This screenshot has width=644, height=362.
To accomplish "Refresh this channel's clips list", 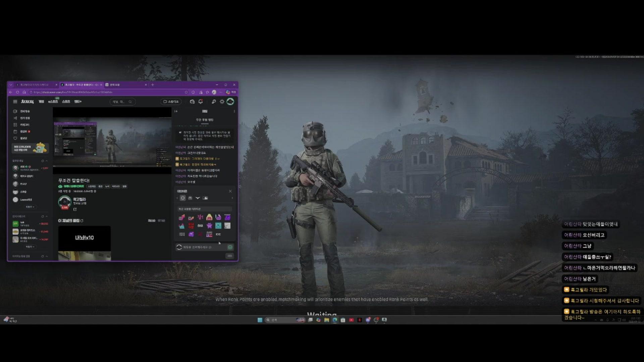I will pyautogui.click(x=82, y=221).
